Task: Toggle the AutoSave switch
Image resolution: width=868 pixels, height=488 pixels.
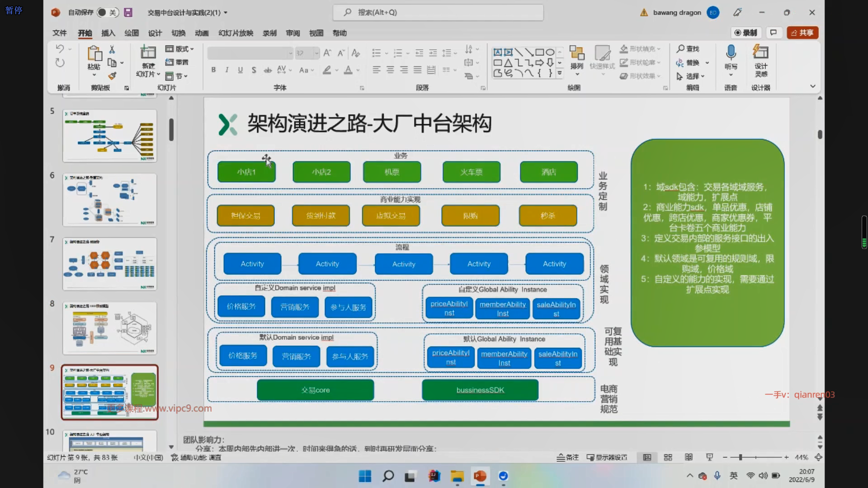Action: (x=107, y=13)
